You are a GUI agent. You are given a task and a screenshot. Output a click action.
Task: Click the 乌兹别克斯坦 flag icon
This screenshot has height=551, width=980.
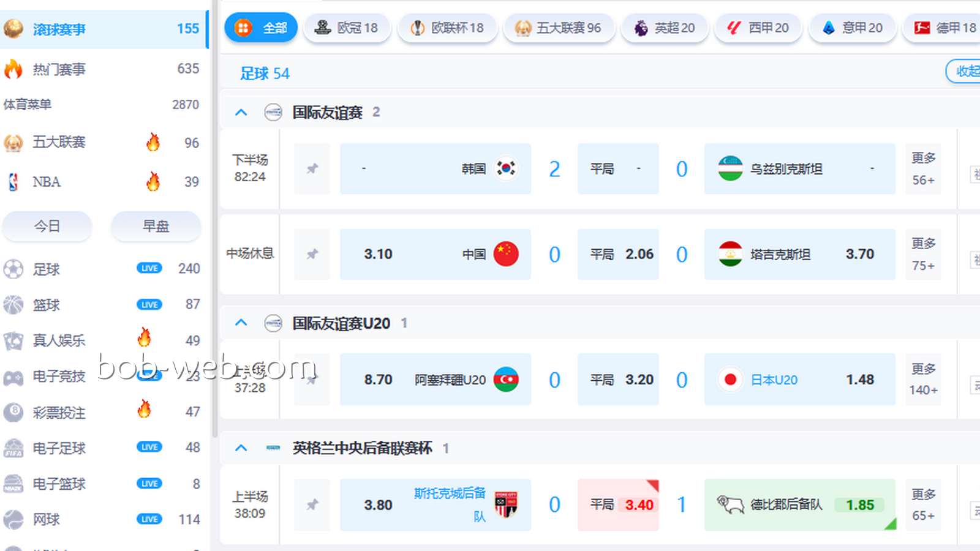coord(730,168)
